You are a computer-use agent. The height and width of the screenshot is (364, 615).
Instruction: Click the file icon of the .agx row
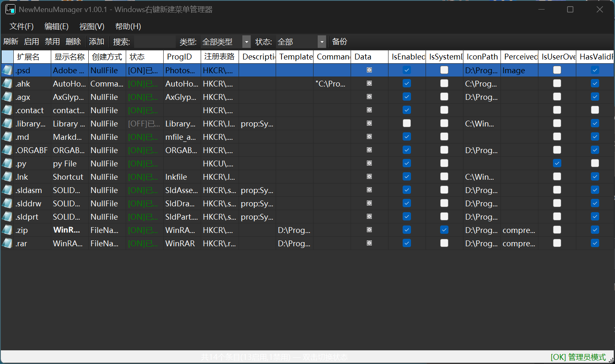coord(7,97)
